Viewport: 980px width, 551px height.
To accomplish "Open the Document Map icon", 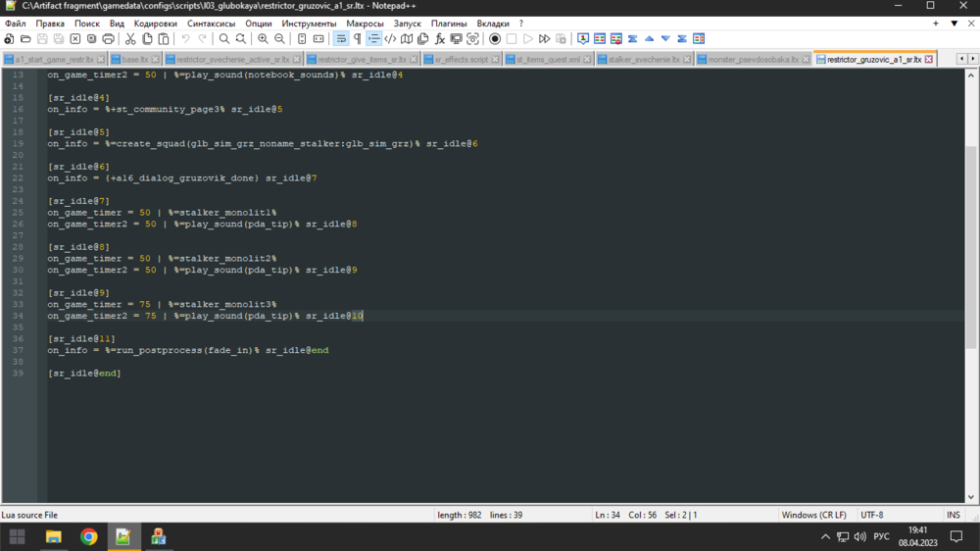I will click(x=407, y=39).
